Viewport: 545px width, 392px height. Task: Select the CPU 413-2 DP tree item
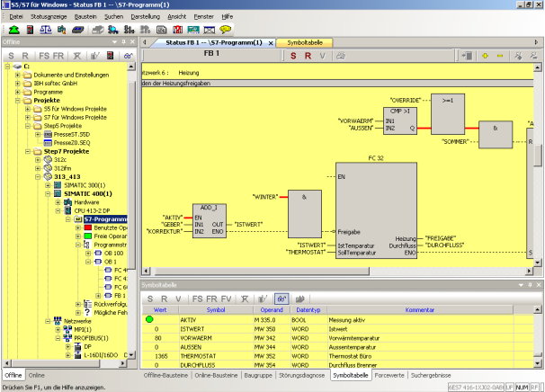coord(92,210)
